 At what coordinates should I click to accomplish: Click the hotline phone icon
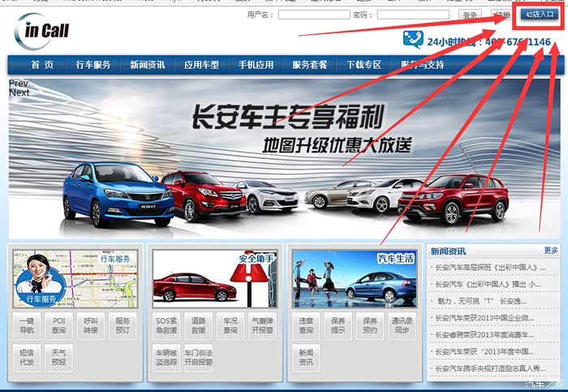(x=413, y=39)
